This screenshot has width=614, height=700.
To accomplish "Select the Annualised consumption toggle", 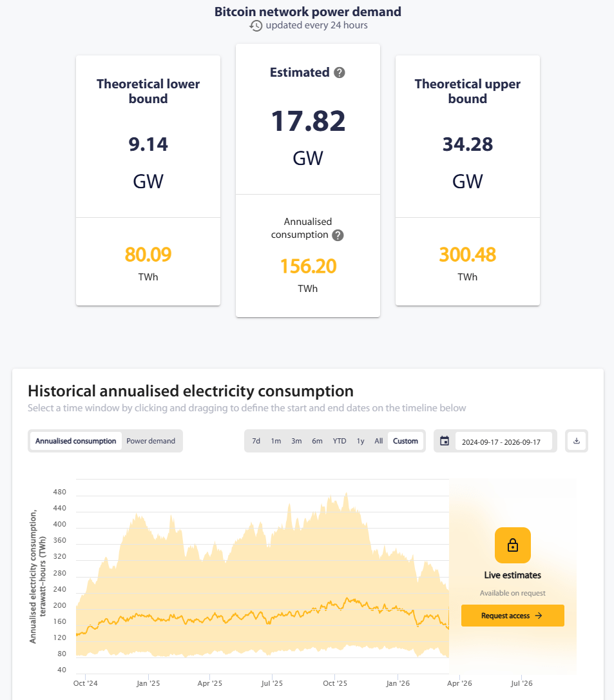I will [x=76, y=441].
